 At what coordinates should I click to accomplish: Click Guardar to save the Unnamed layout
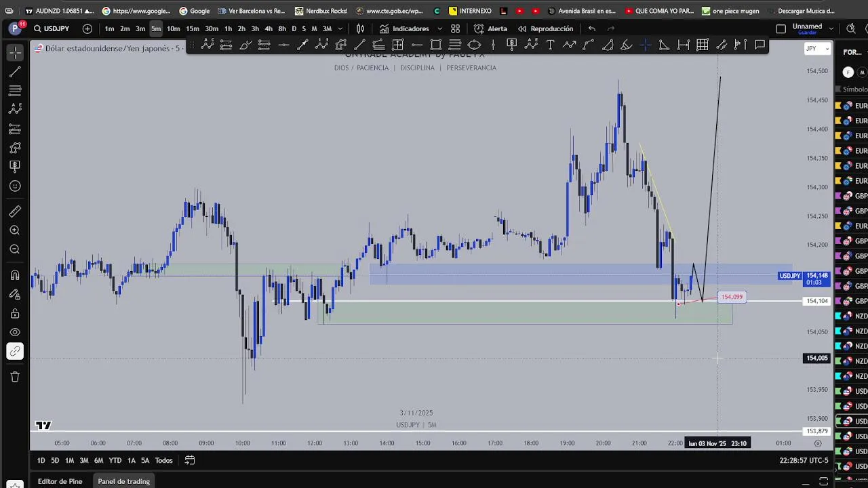[x=807, y=33]
